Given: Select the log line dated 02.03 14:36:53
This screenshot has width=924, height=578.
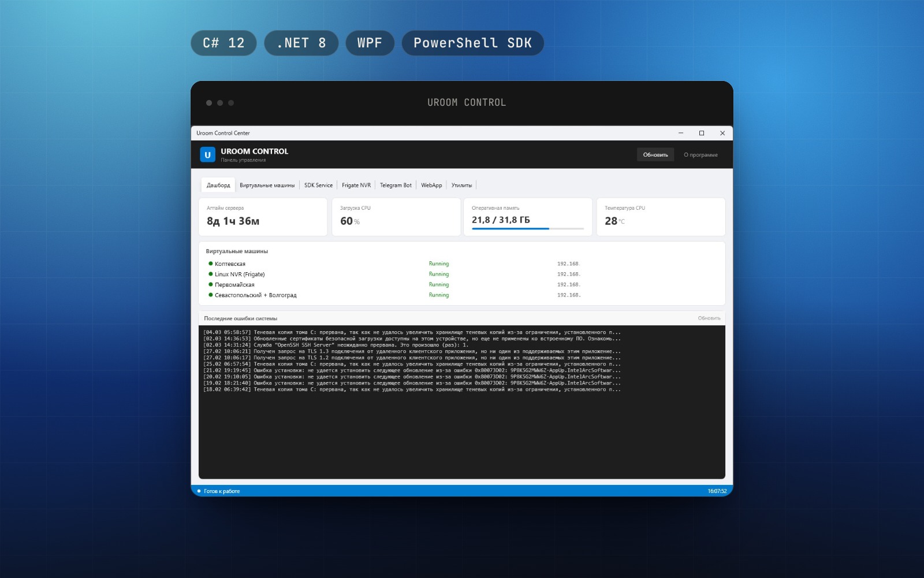Looking at the screenshot, I should point(412,339).
